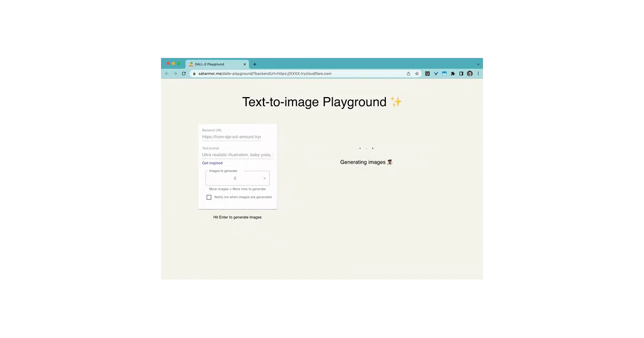The image size is (644, 338).
Task: Expand the tab search chevron
Action: coord(478,64)
